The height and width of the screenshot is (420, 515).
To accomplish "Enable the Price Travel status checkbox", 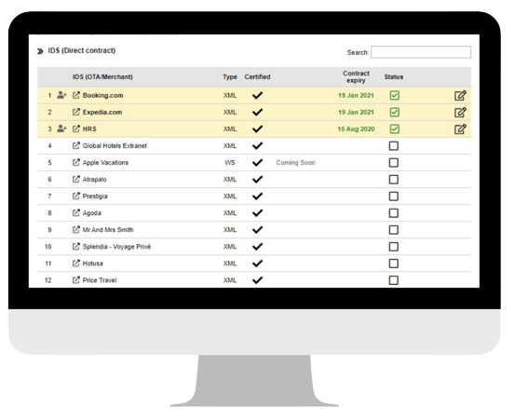I will pyautogui.click(x=394, y=280).
